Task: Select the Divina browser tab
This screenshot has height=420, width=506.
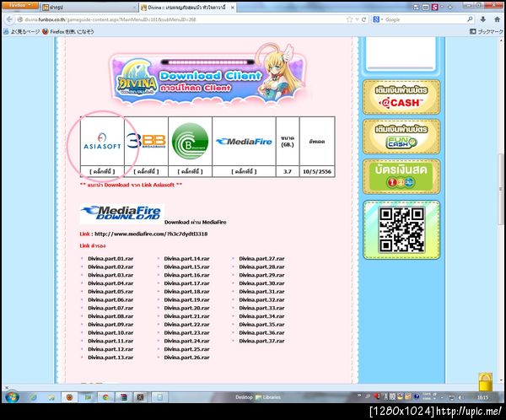Action: click(187, 7)
